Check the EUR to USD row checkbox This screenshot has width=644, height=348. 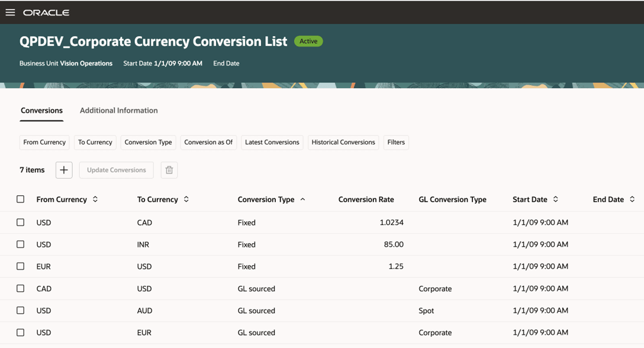click(x=20, y=266)
